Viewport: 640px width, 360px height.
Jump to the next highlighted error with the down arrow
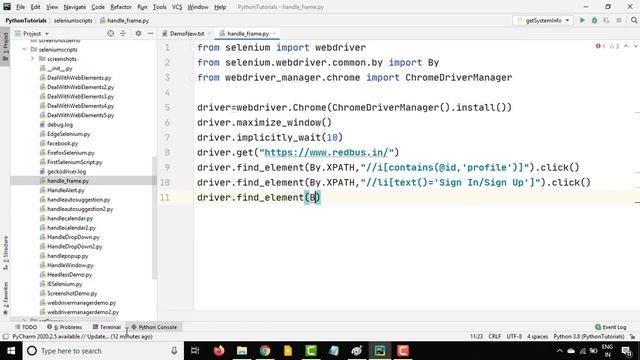636,46
